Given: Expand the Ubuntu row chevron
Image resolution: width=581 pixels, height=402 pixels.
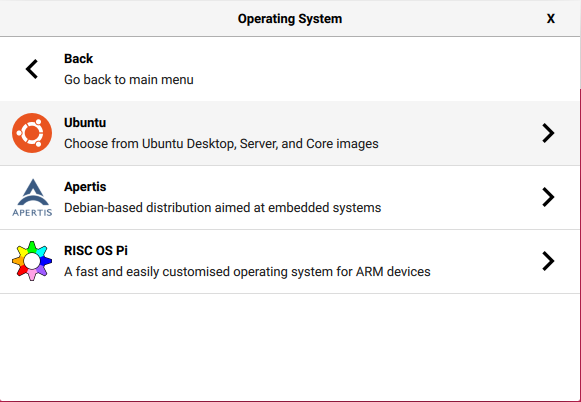Looking at the screenshot, I should coord(548,133).
